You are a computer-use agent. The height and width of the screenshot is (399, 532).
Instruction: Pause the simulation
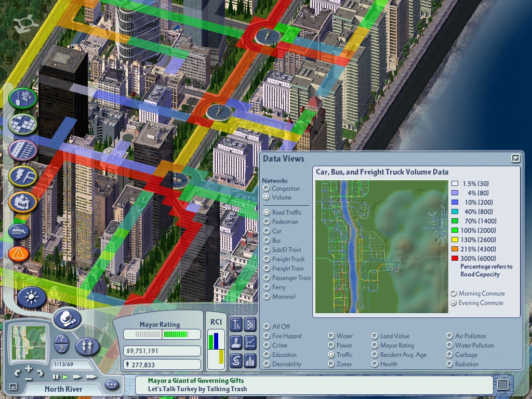click(x=56, y=377)
